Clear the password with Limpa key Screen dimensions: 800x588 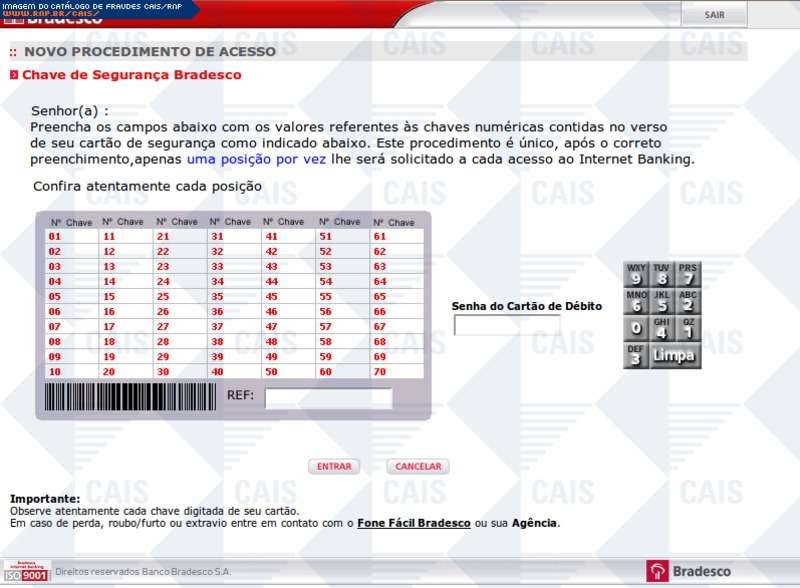pos(674,355)
